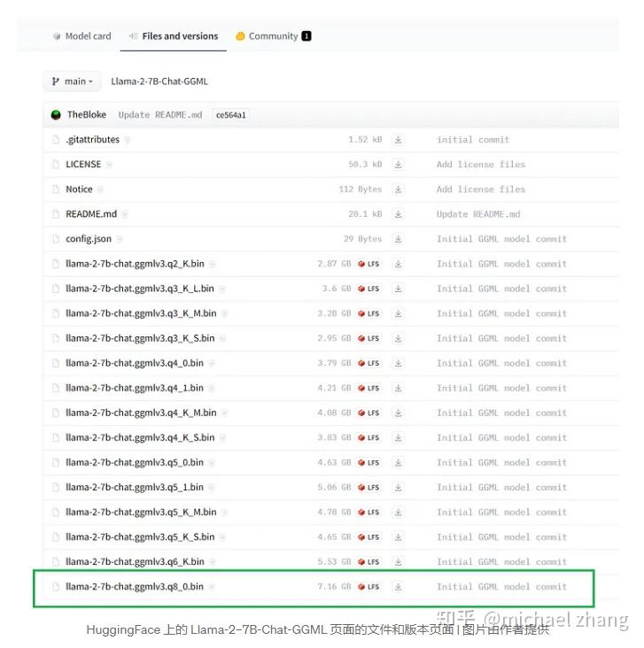Viewport: 644px width, 648px height.
Task: Download llama-2-7b-chat.ggmlv3.q5_0.bin
Action: [x=399, y=462]
